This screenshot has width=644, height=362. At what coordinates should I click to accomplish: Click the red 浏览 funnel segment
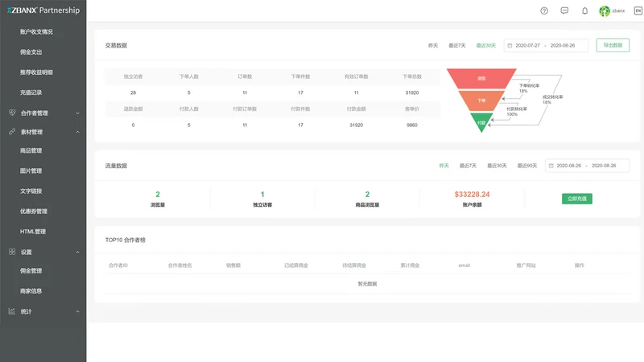point(481,78)
